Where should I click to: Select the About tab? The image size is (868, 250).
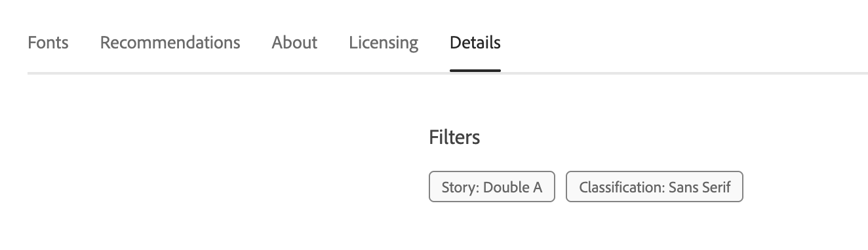(x=294, y=43)
